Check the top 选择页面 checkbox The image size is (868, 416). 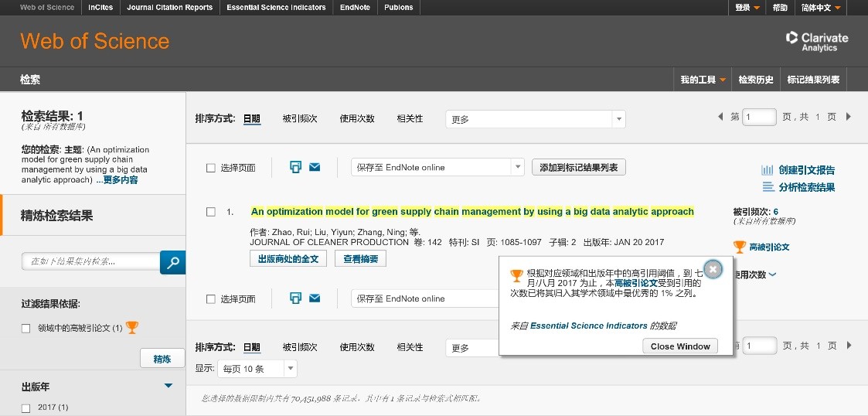(211, 168)
